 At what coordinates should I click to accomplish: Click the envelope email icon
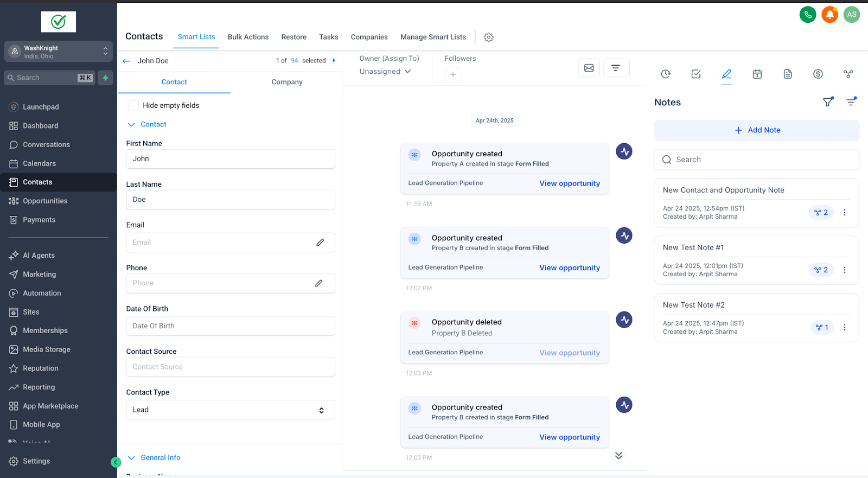[589, 68]
